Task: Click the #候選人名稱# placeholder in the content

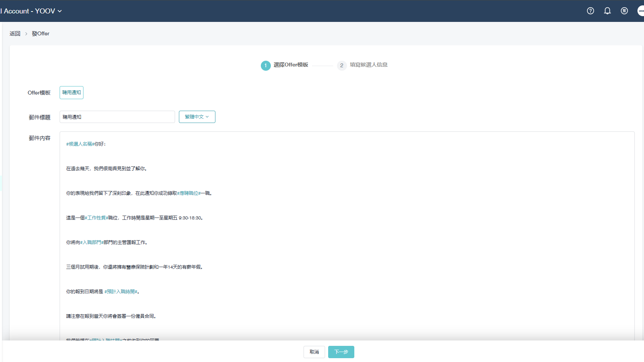Action: point(80,144)
